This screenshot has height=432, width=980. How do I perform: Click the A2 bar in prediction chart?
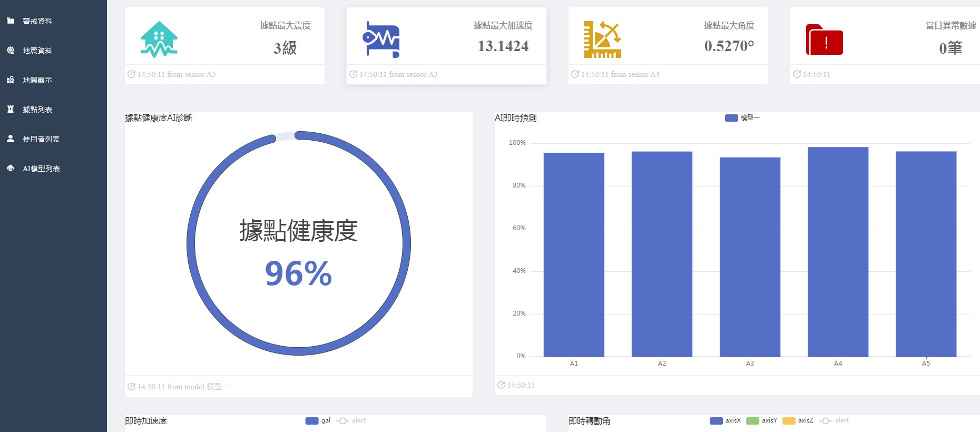[x=662, y=254]
